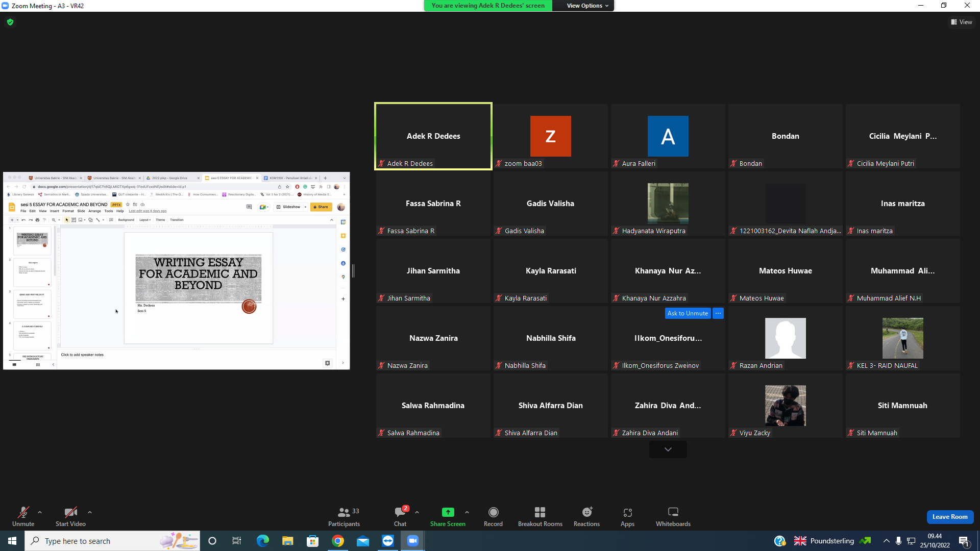Expand Share Screen options arrow
This screenshot has height=551, width=980.
point(467,512)
